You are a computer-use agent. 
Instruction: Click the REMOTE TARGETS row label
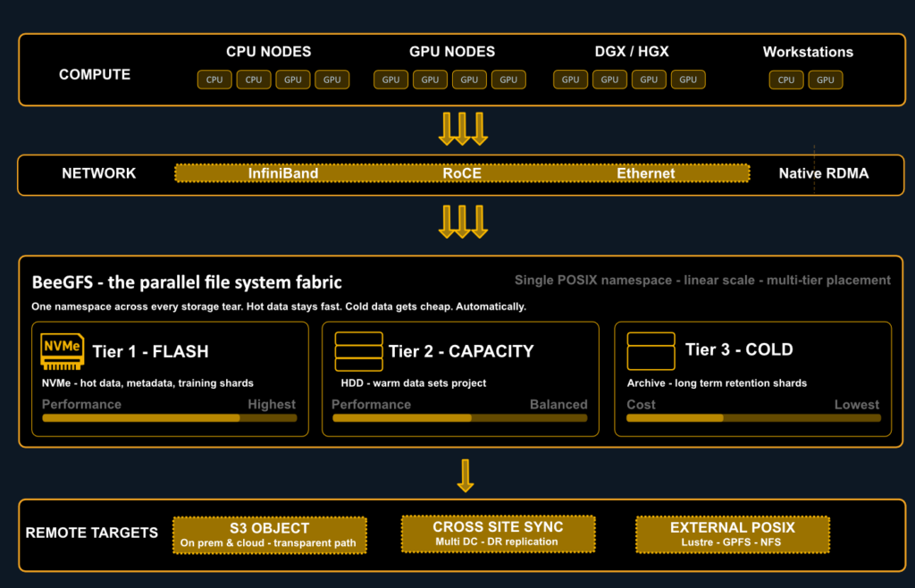click(92, 533)
